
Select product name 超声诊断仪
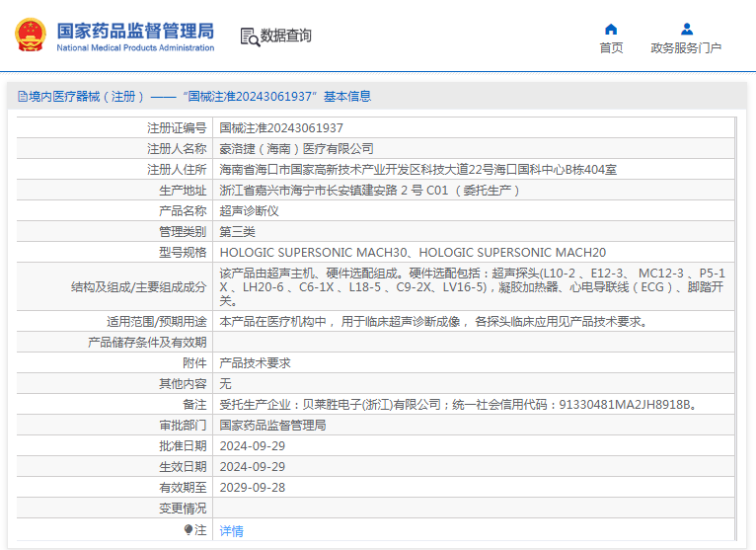[x=250, y=211]
